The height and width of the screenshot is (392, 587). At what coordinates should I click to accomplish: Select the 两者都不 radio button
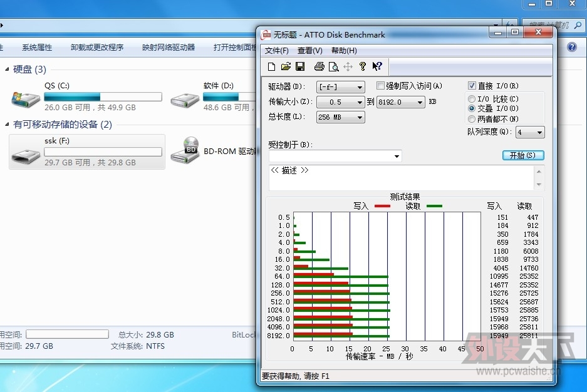472,119
